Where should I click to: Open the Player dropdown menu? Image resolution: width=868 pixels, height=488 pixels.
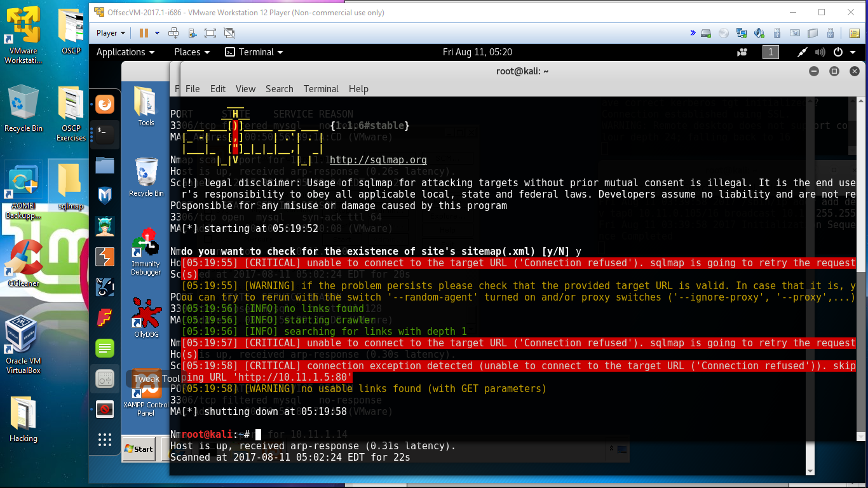(x=111, y=33)
